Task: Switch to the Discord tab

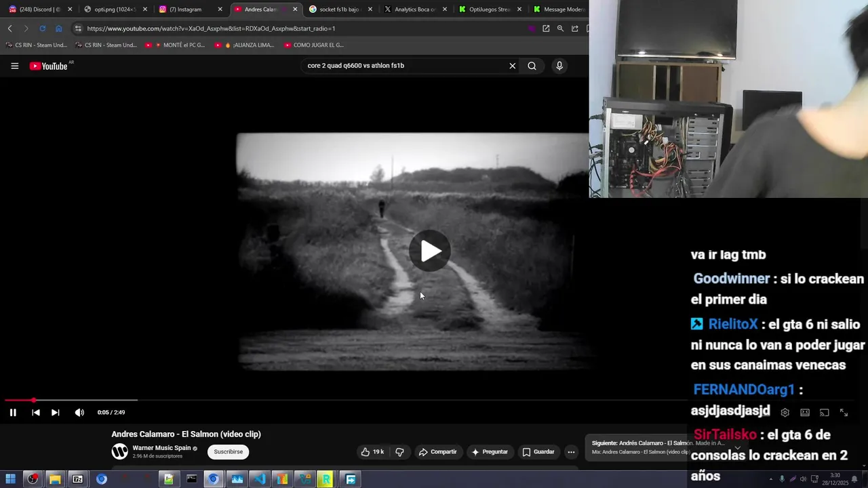Action: point(40,9)
